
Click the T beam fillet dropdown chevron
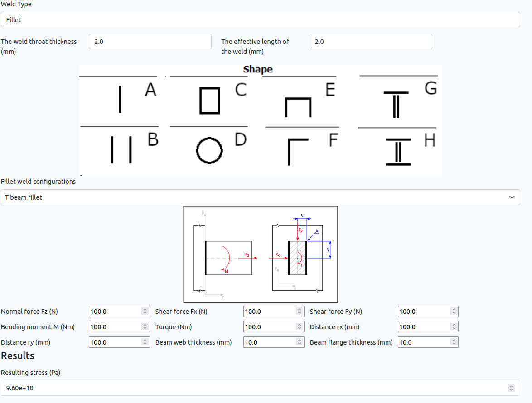point(511,197)
